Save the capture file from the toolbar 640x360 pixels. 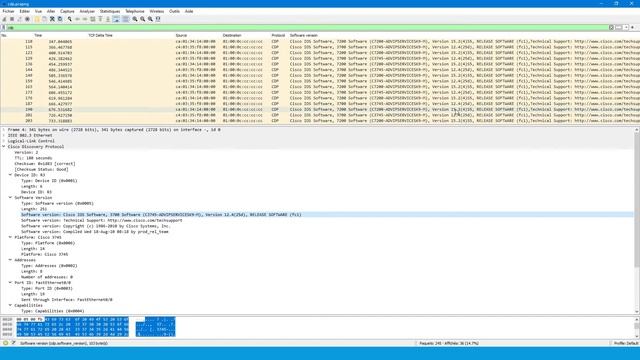pyautogui.click(x=44, y=19)
